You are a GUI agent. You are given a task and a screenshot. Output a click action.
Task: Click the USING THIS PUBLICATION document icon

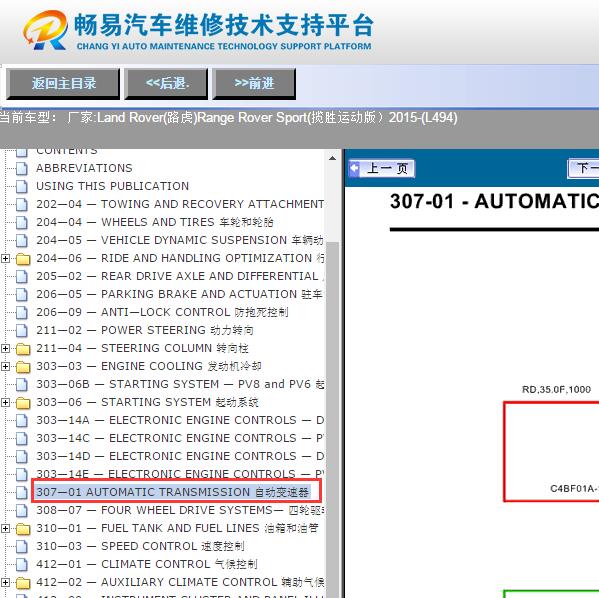[22, 186]
